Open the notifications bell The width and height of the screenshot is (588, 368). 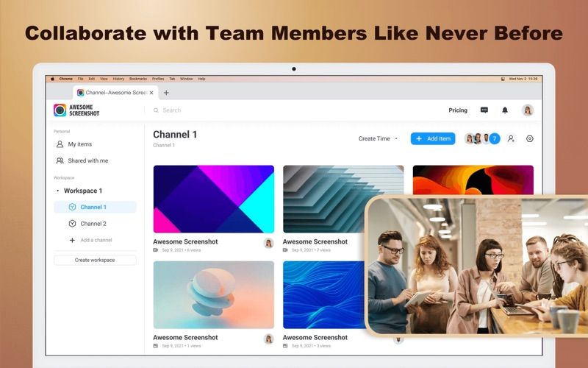pos(505,110)
